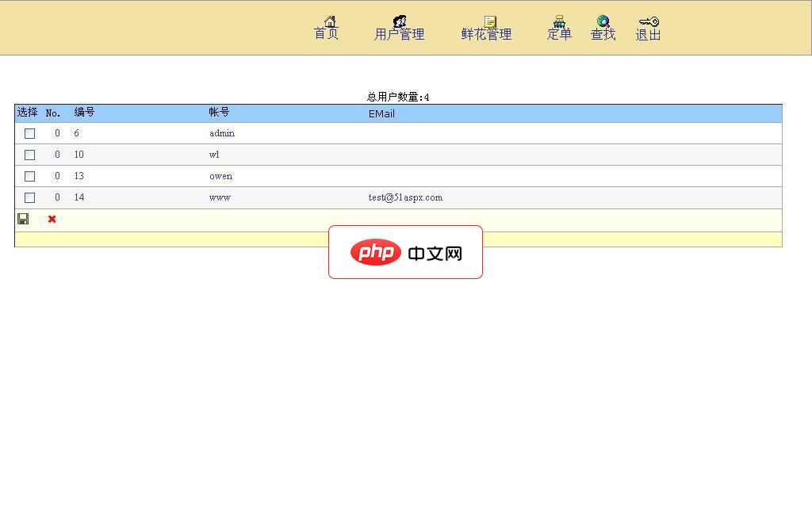Screen dimensions: 812x505
Task: Select the 首页 menu text label
Action: pyautogui.click(x=327, y=36)
